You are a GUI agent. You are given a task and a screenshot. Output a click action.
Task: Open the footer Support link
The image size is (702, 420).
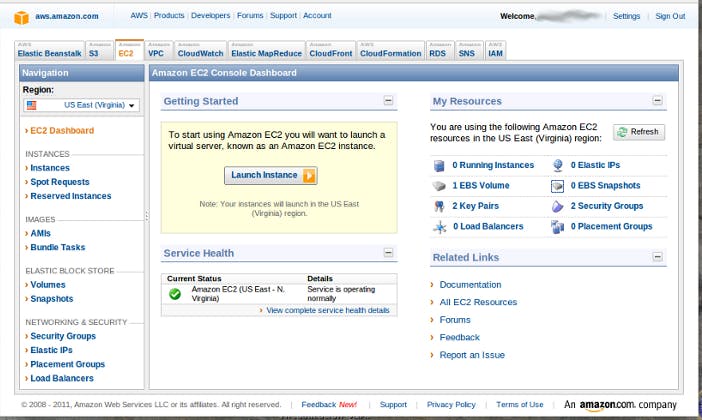click(x=393, y=405)
